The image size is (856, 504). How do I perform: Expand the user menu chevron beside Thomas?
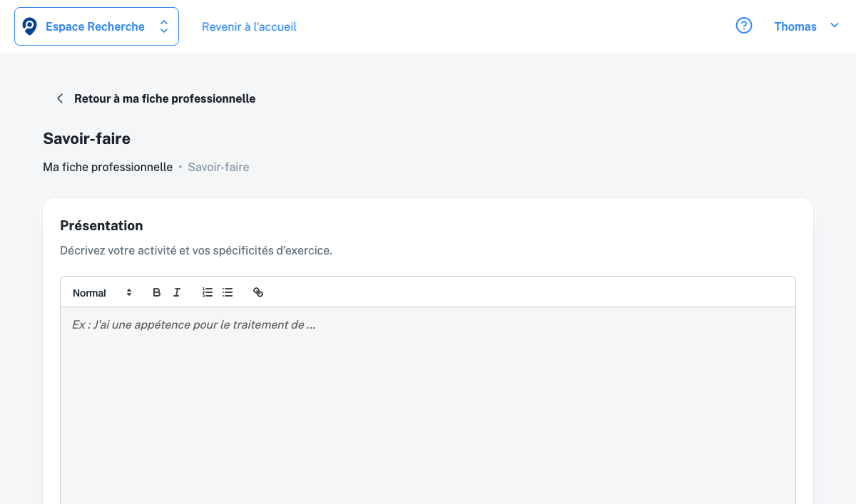pos(835,26)
